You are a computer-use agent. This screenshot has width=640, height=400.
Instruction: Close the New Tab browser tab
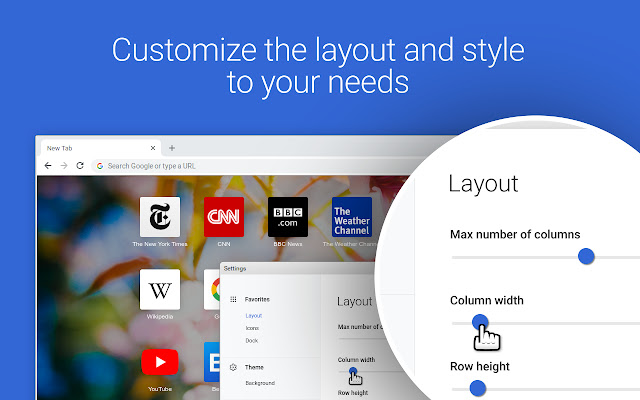pyautogui.click(x=153, y=148)
